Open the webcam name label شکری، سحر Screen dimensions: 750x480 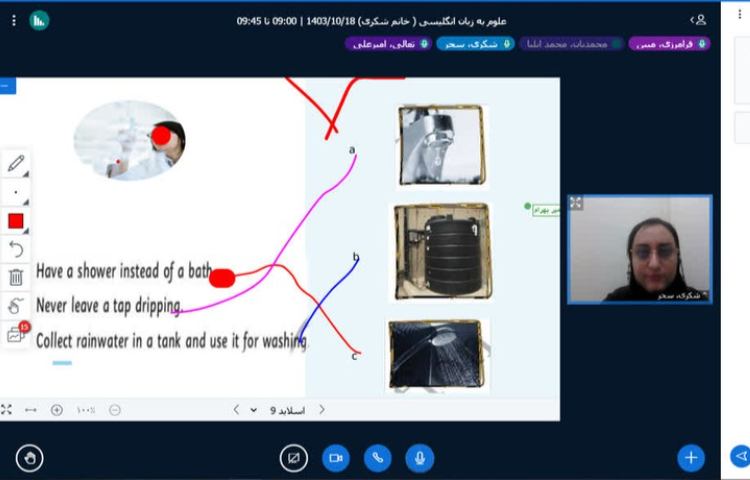click(681, 295)
